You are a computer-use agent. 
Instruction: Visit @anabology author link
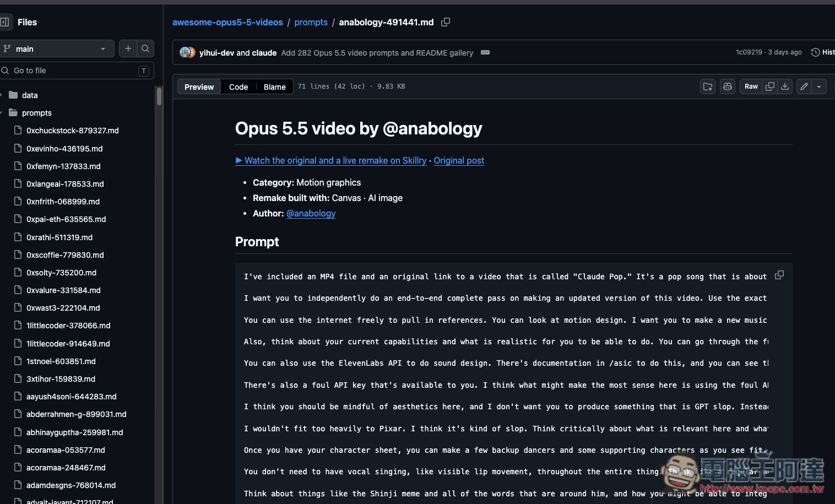[x=311, y=213]
